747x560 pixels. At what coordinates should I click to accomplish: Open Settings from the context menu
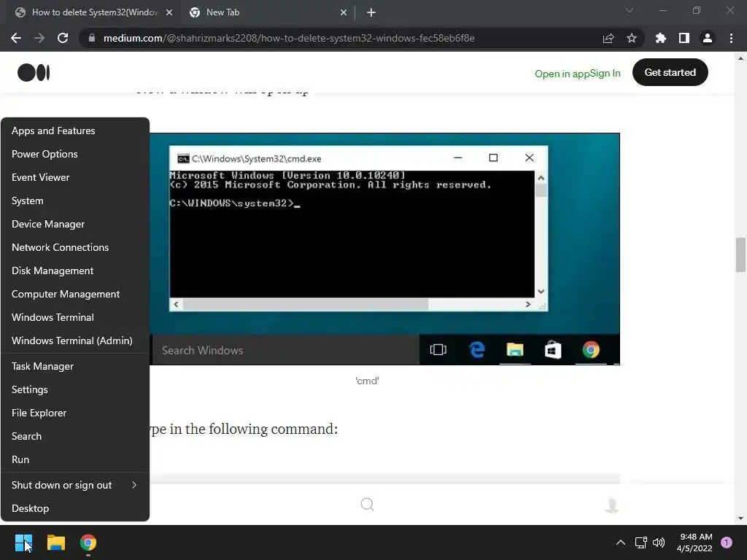[75, 389]
